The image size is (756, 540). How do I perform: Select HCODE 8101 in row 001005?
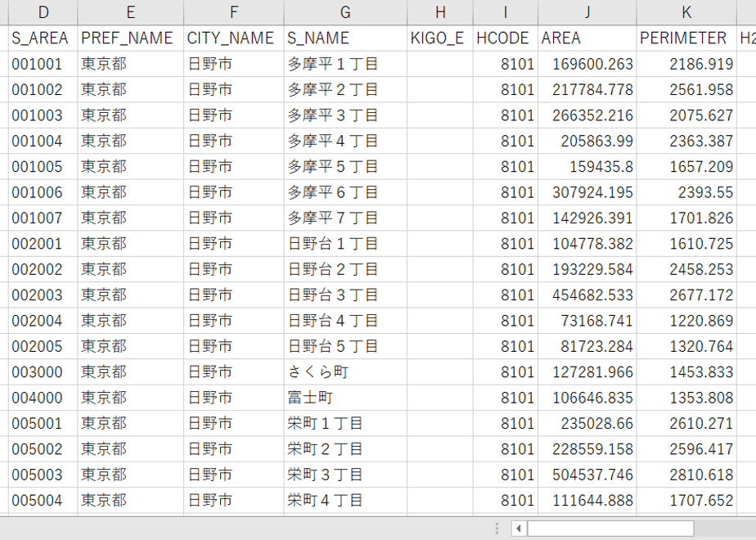tap(506, 166)
